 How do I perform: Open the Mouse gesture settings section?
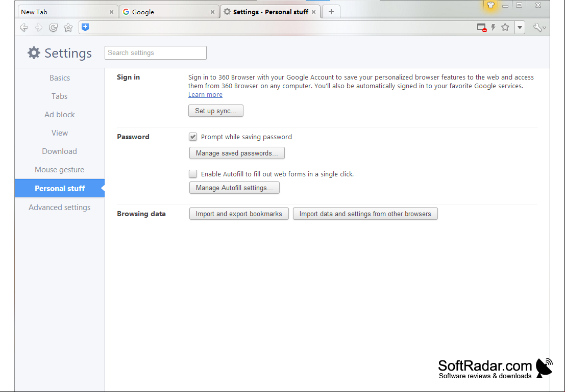[59, 170]
